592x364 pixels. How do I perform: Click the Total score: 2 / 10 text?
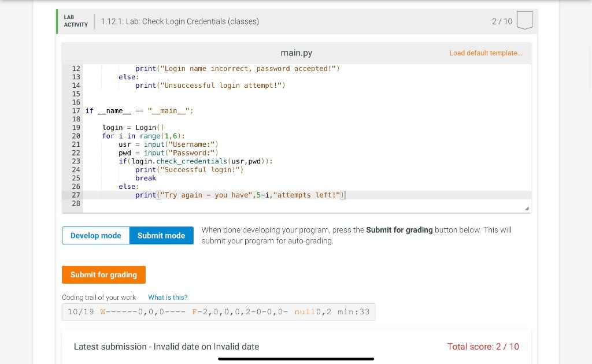tap(483, 347)
